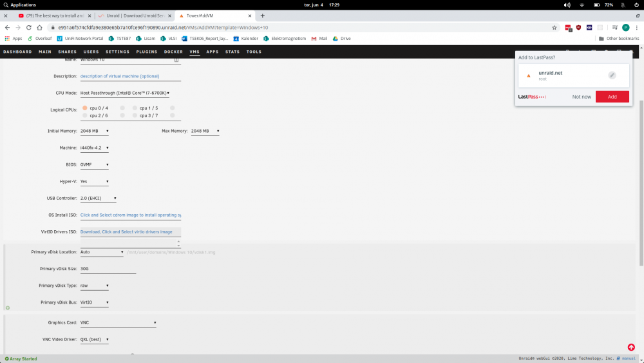The width and height of the screenshot is (644, 363).
Task: Open the Drive bookmark
Action: click(342, 38)
